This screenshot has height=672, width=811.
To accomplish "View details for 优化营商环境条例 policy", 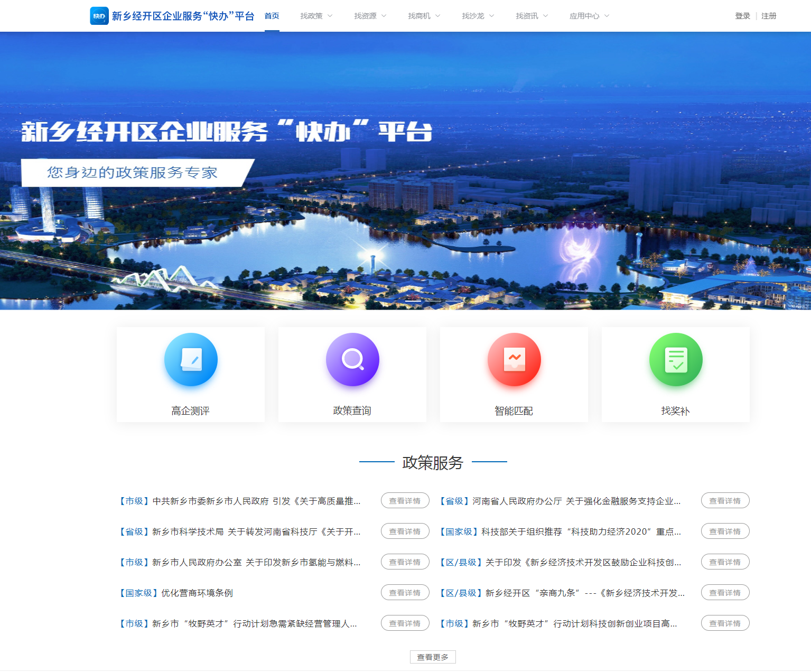I will click(405, 593).
